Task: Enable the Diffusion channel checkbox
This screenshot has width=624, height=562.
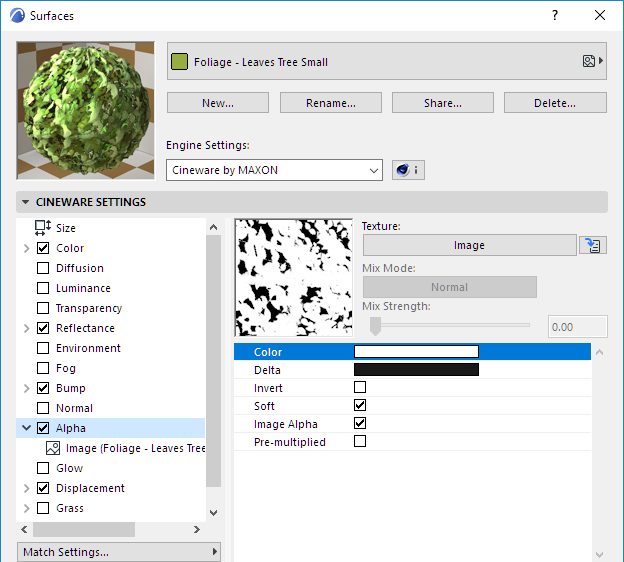Action: point(43,268)
